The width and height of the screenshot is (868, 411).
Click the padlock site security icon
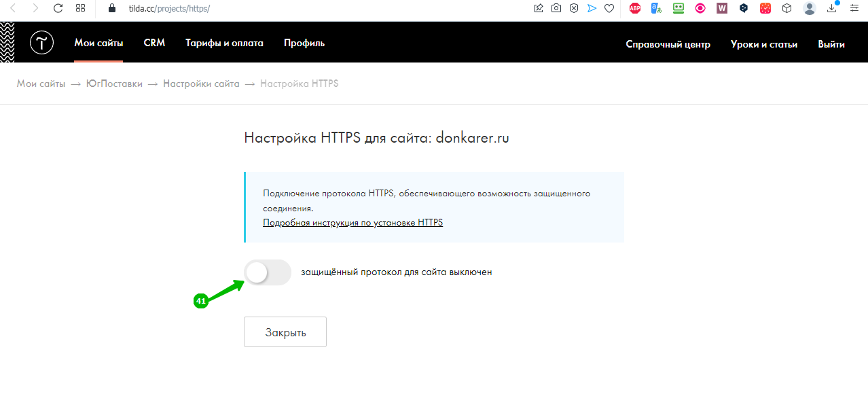[113, 8]
